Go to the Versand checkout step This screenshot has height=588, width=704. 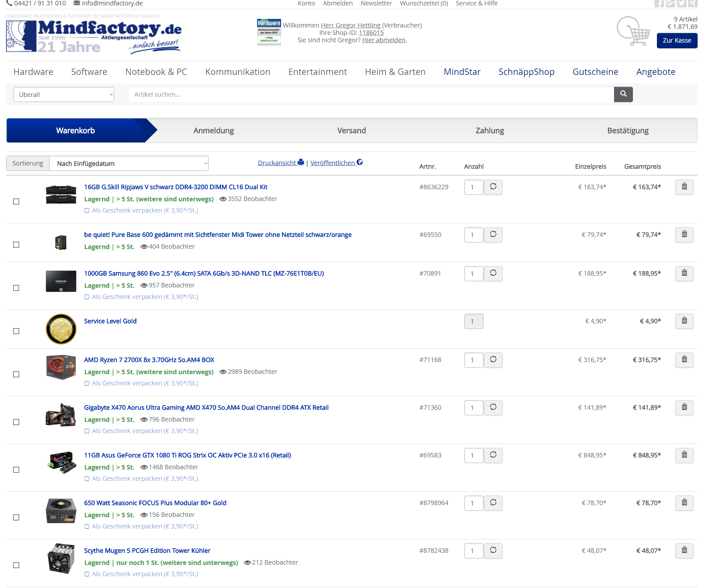point(352,130)
